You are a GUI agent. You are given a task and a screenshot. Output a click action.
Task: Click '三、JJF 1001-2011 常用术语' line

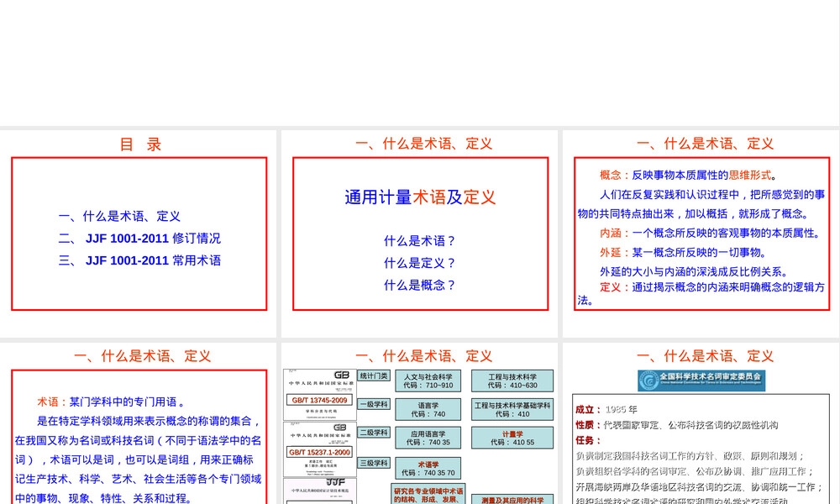(139, 260)
